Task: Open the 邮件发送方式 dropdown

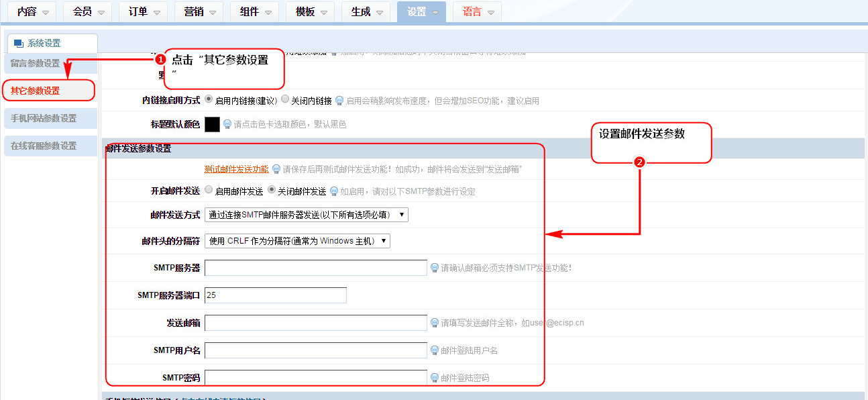Action: point(306,215)
